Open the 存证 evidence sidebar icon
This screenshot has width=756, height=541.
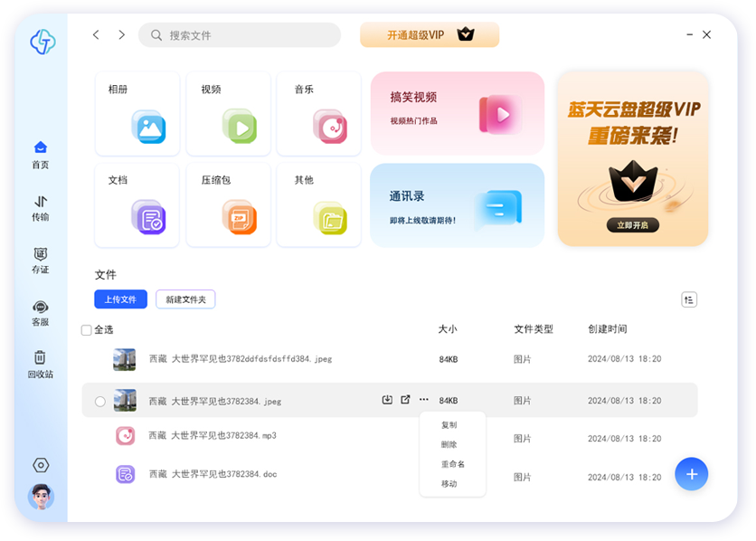point(41,260)
